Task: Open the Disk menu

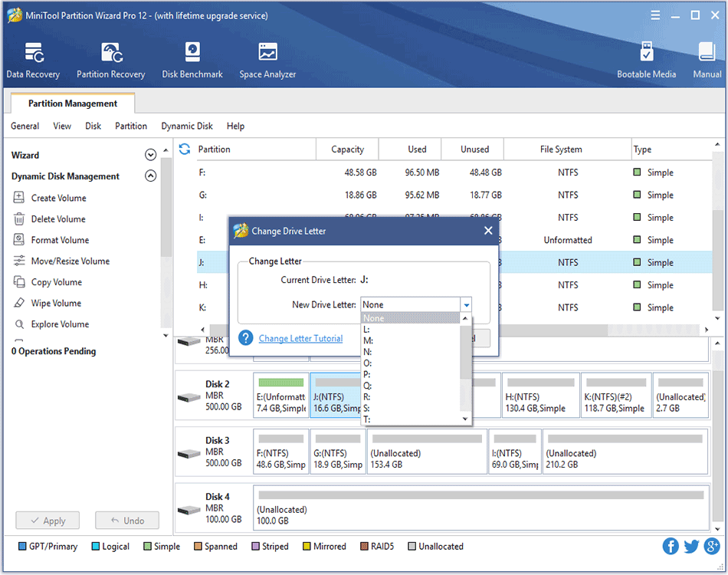Action: tap(93, 126)
